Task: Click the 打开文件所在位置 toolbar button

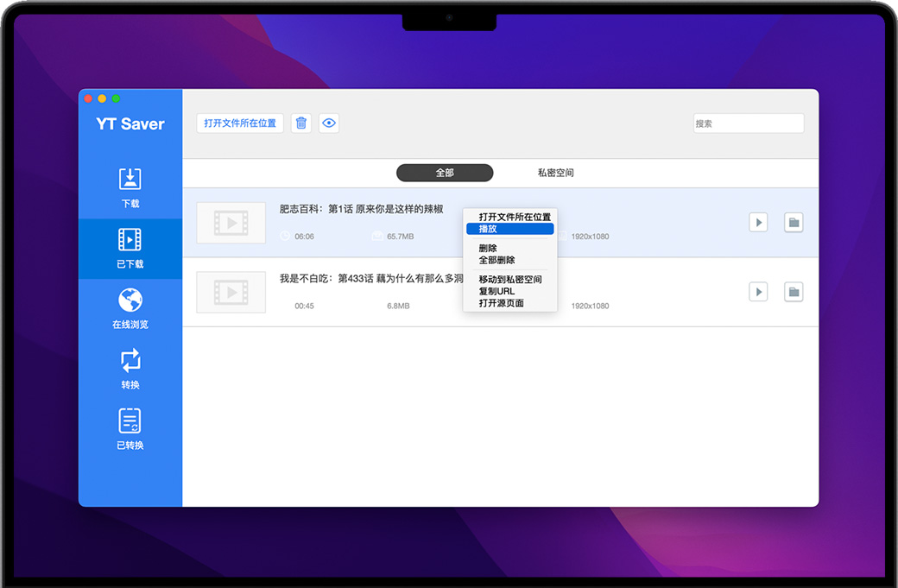Action: [x=240, y=123]
